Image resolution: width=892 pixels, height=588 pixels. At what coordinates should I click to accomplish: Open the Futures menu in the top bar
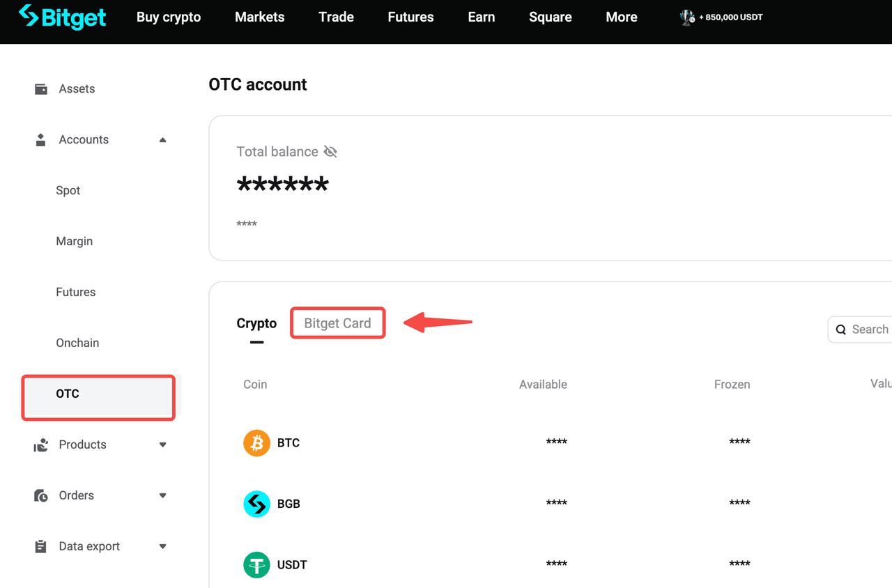click(x=410, y=17)
